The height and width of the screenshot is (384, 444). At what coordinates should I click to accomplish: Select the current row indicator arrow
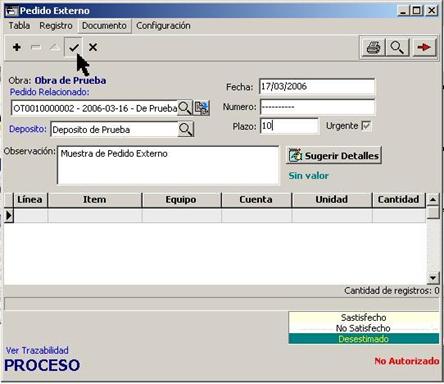click(x=9, y=216)
